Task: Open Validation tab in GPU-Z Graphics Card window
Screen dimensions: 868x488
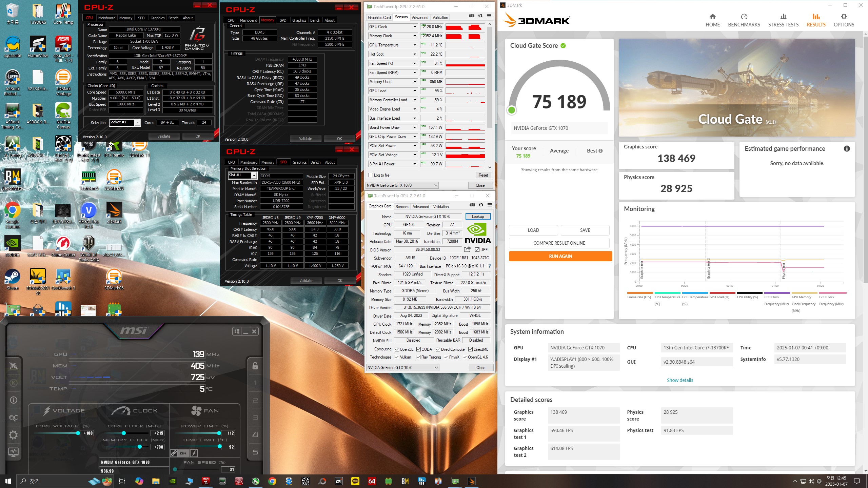Action: click(441, 207)
